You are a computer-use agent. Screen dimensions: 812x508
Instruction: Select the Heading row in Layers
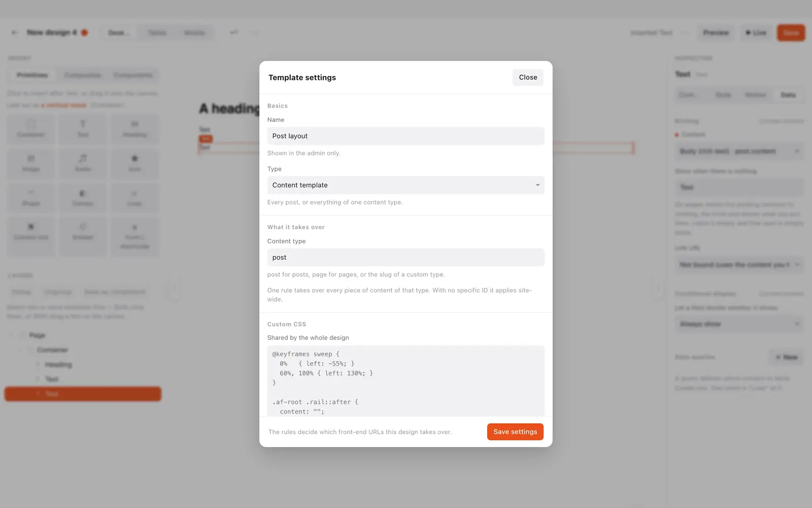[x=83, y=365]
